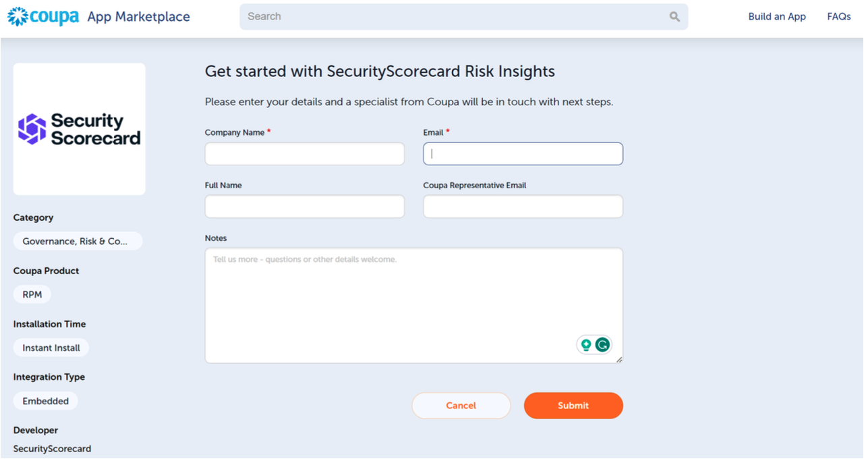The width and height of the screenshot is (868, 463).
Task: Open the Build an App page
Action: 777,16
